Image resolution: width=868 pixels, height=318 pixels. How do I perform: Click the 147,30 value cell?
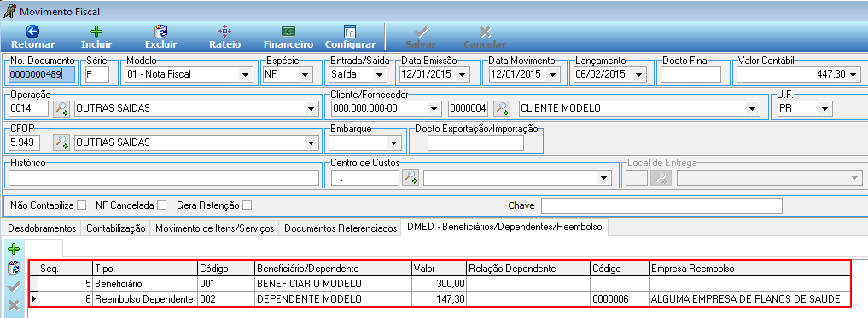click(439, 299)
